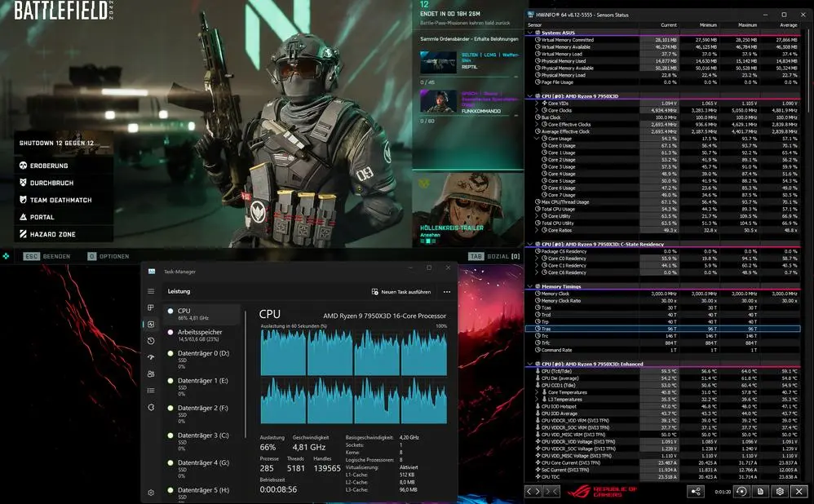814x504 pixels.
Task: Click Maximum column header in HWiNFO
Action: point(748,25)
